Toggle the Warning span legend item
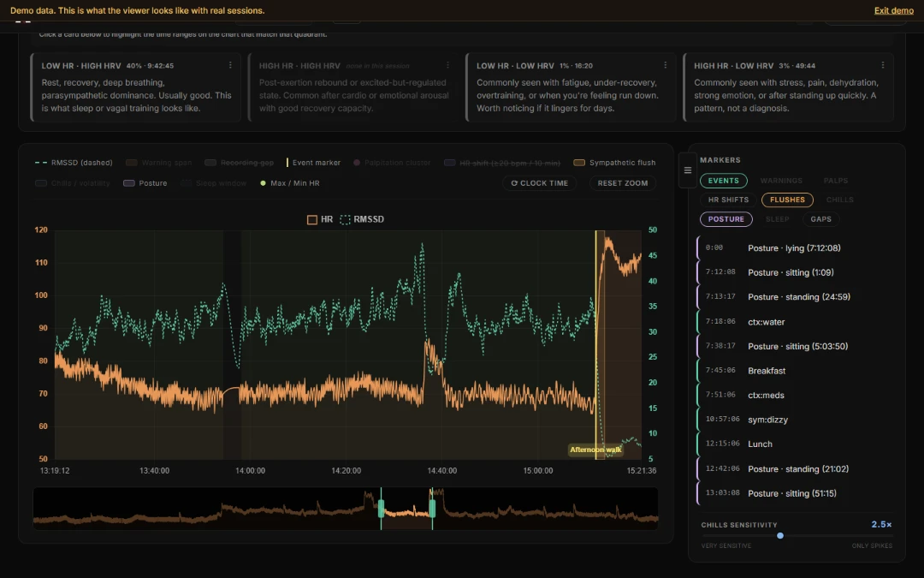The height and width of the screenshot is (578, 924). (158, 163)
